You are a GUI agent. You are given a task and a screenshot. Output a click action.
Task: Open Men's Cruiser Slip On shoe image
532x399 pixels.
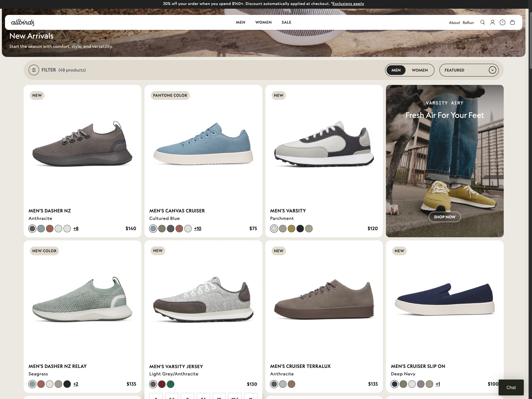point(445,299)
